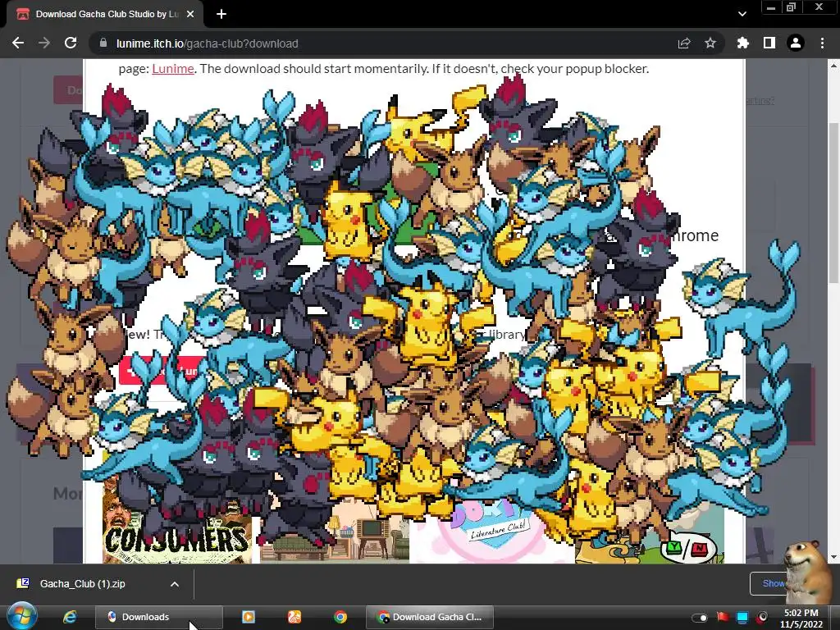Go back to the previous page
This screenshot has height=630, width=840.
[x=18, y=43]
